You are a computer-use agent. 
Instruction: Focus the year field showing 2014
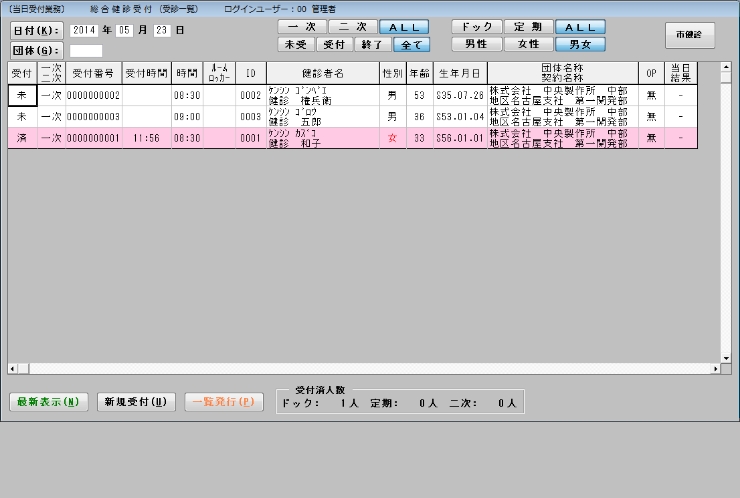click(x=84, y=31)
